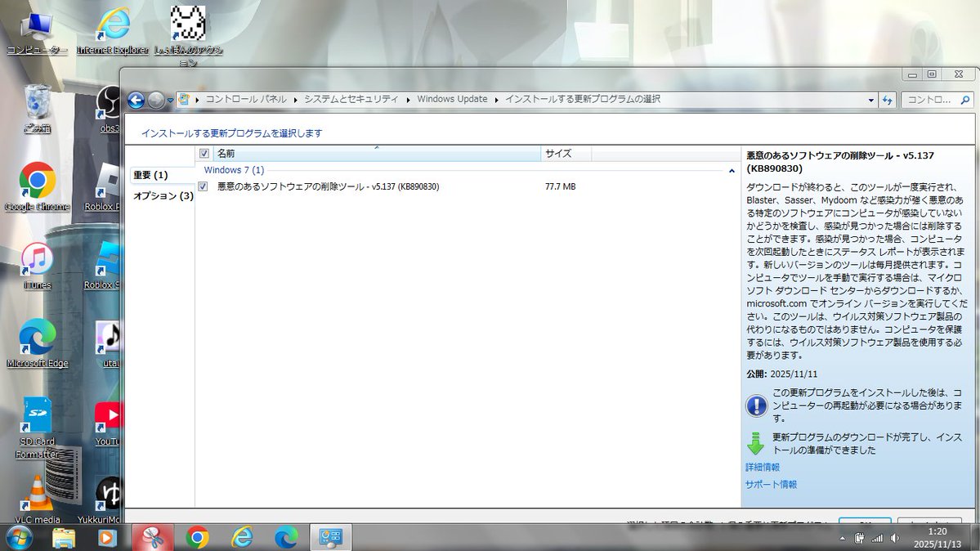The width and height of the screenshot is (980, 551).
Task: Show hidden icons in the system tray
Action: tap(843, 538)
